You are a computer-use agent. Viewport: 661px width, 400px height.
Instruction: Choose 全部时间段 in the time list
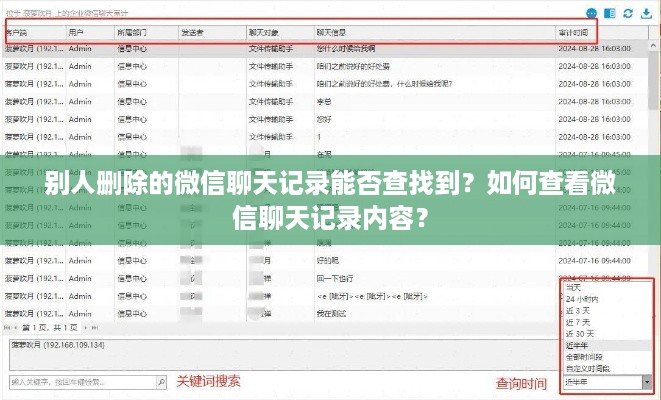pos(584,357)
